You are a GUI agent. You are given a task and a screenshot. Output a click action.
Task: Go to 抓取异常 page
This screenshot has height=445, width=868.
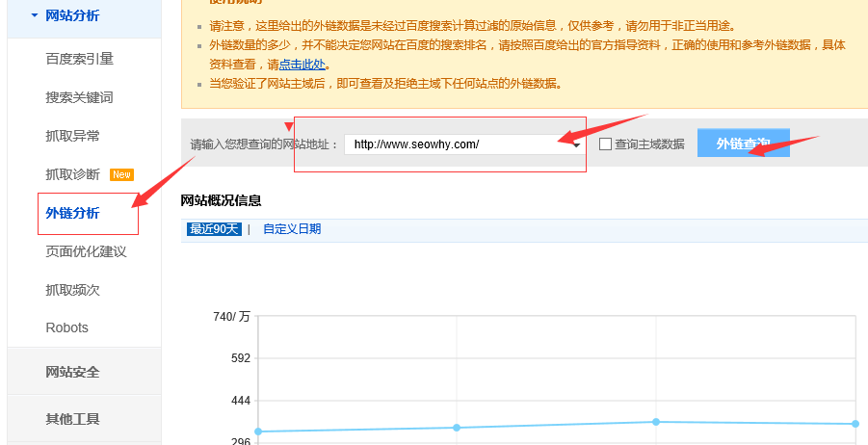tap(72, 136)
